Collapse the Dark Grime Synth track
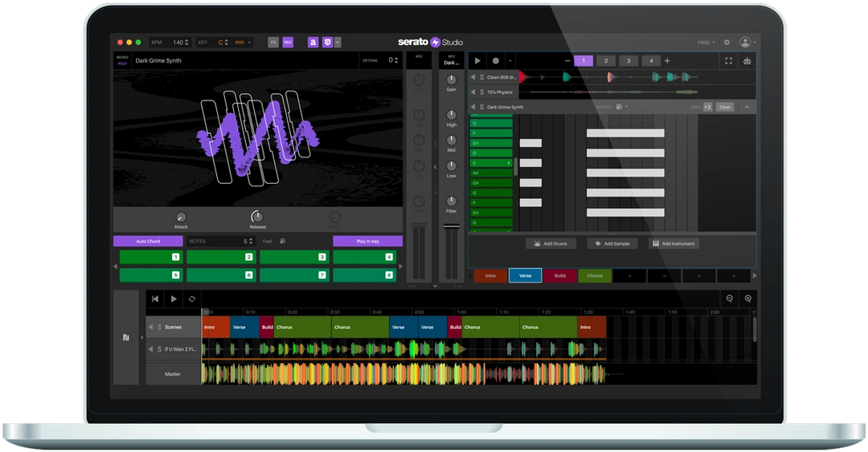The height and width of the screenshot is (452, 868). pyautogui.click(x=747, y=107)
